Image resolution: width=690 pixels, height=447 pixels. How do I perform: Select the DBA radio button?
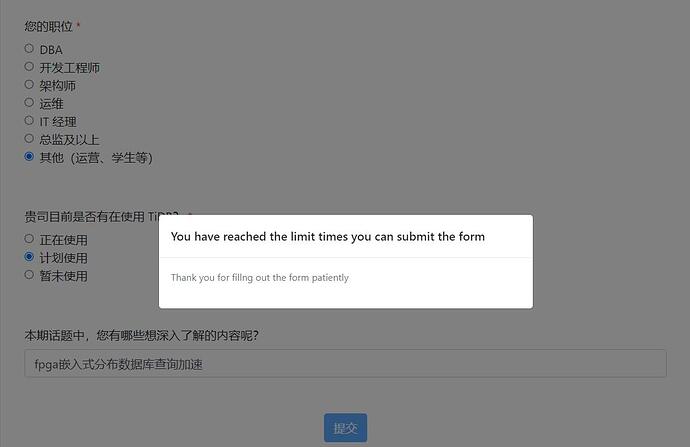29,48
